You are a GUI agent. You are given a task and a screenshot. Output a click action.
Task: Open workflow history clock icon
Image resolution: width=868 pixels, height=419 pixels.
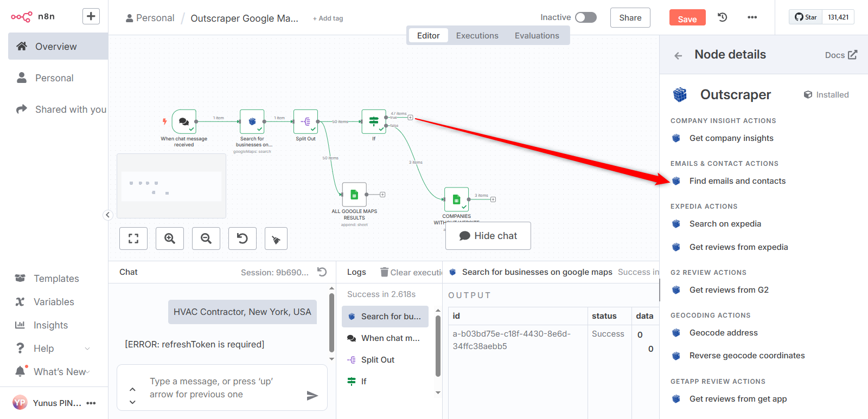(722, 17)
